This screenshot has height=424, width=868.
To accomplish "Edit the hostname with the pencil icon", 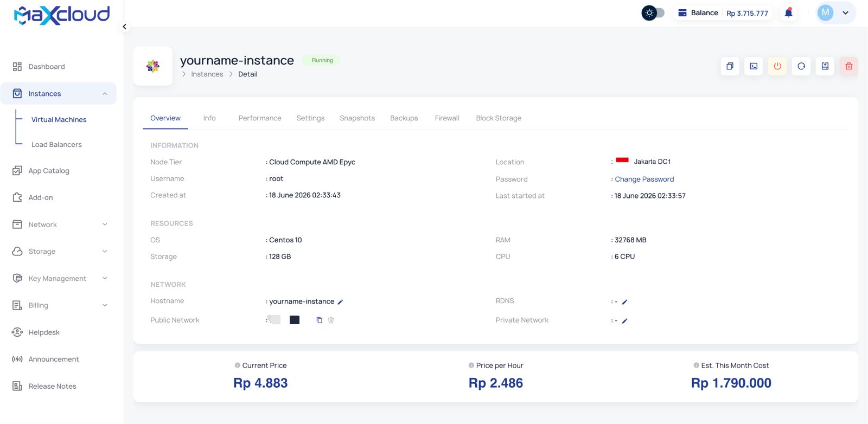I will (341, 302).
